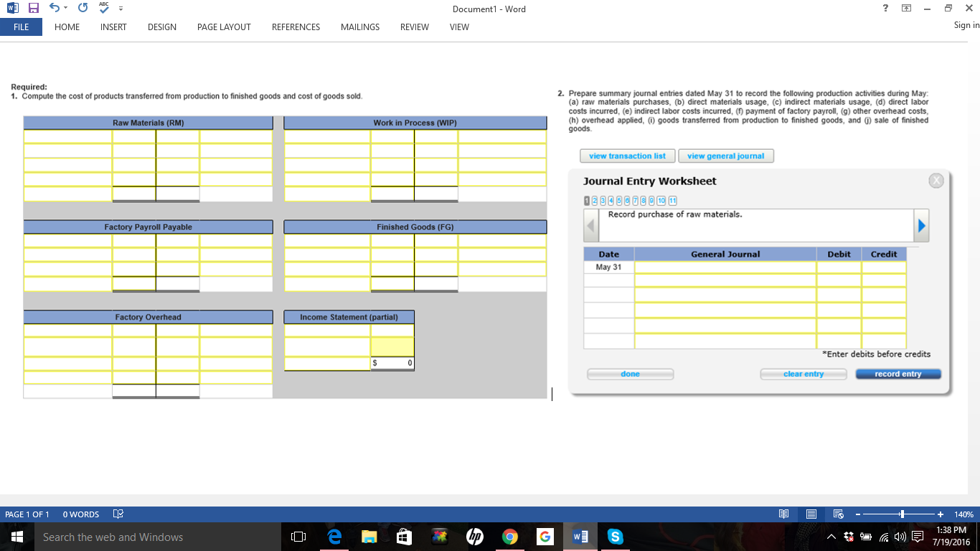Launch Microsoft Edge from taskbar
This screenshot has width=980, height=551.
[x=334, y=537]
